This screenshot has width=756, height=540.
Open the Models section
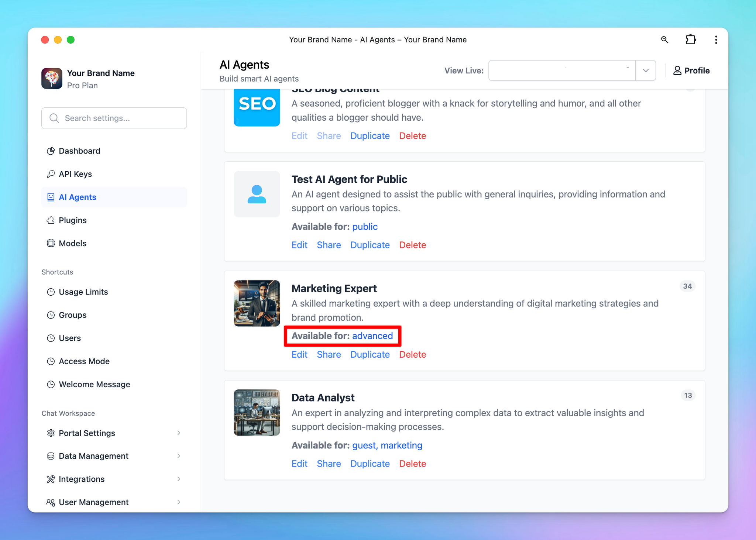coord(114,243)
